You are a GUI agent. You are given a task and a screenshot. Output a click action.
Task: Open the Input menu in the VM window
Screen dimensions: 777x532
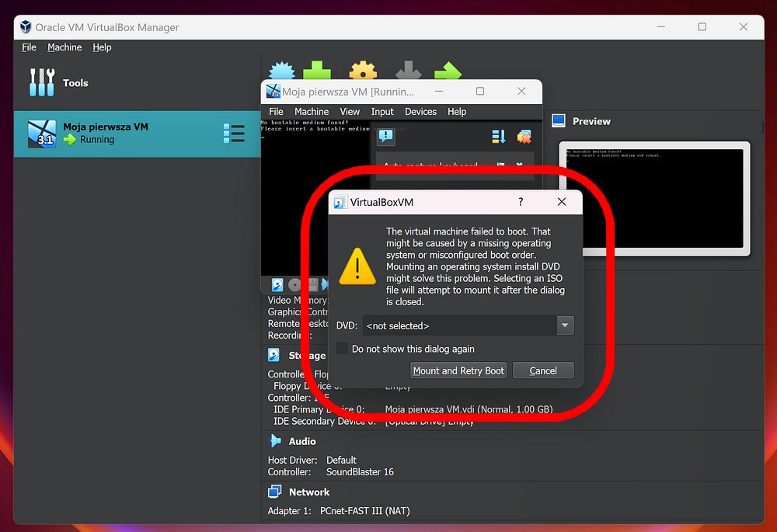(382, 112)
